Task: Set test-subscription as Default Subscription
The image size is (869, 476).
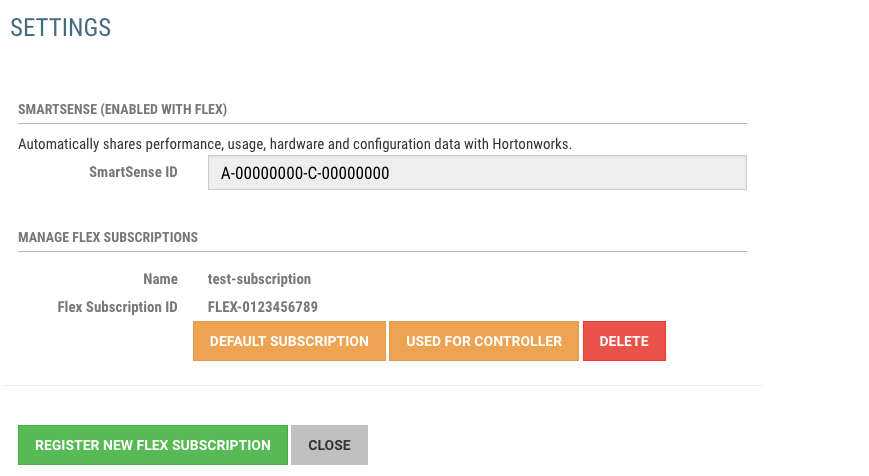Action: [289, 341]
